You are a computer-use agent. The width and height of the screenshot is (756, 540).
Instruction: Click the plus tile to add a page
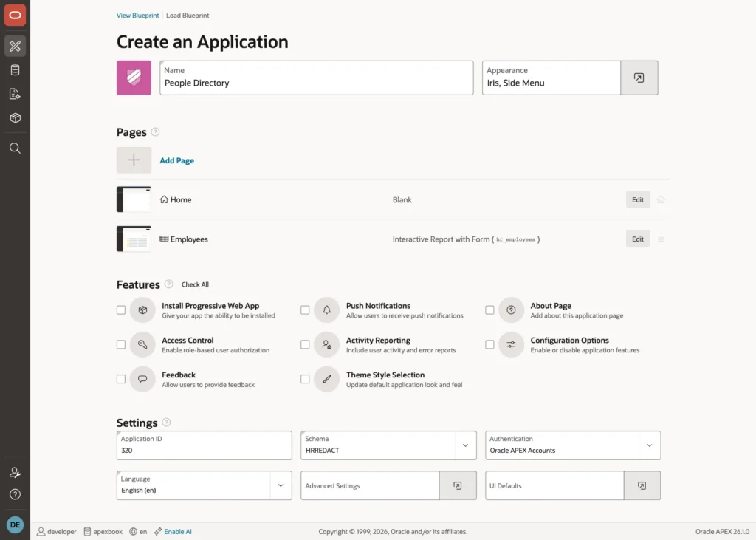[134, 160]
